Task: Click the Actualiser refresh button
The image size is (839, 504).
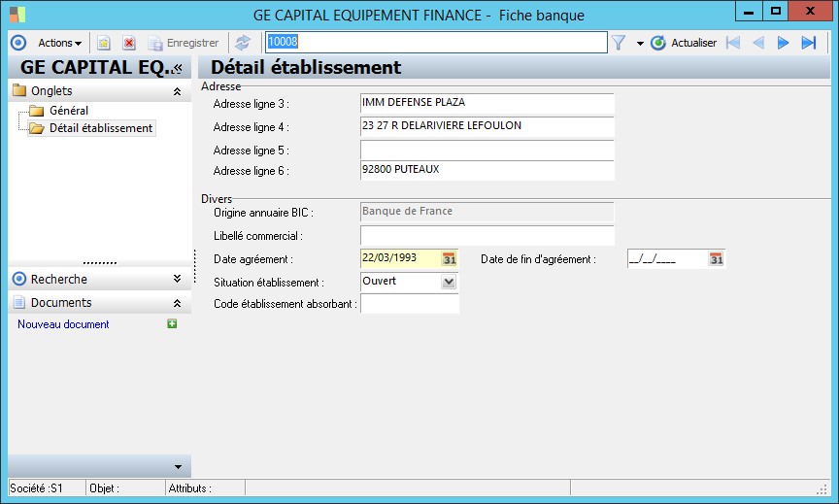Action: (684, 43)
